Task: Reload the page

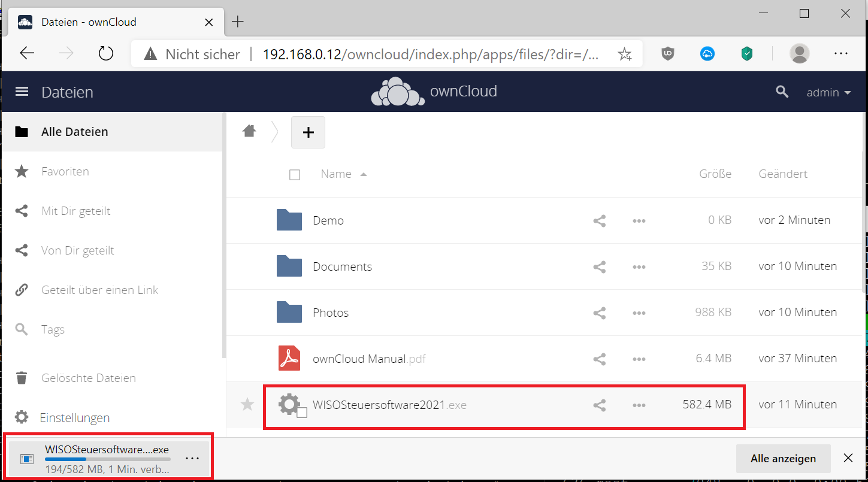Action: coord(106,53)
